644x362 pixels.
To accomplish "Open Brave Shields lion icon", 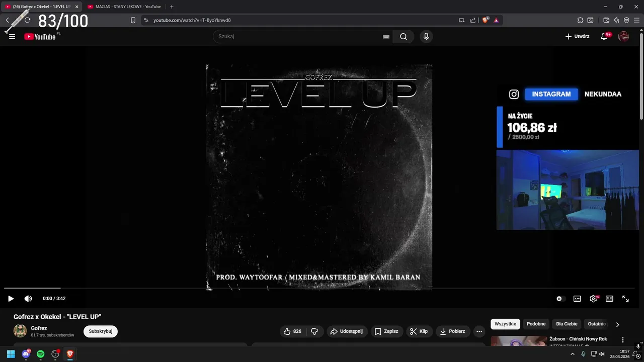I will coord(486,20).
